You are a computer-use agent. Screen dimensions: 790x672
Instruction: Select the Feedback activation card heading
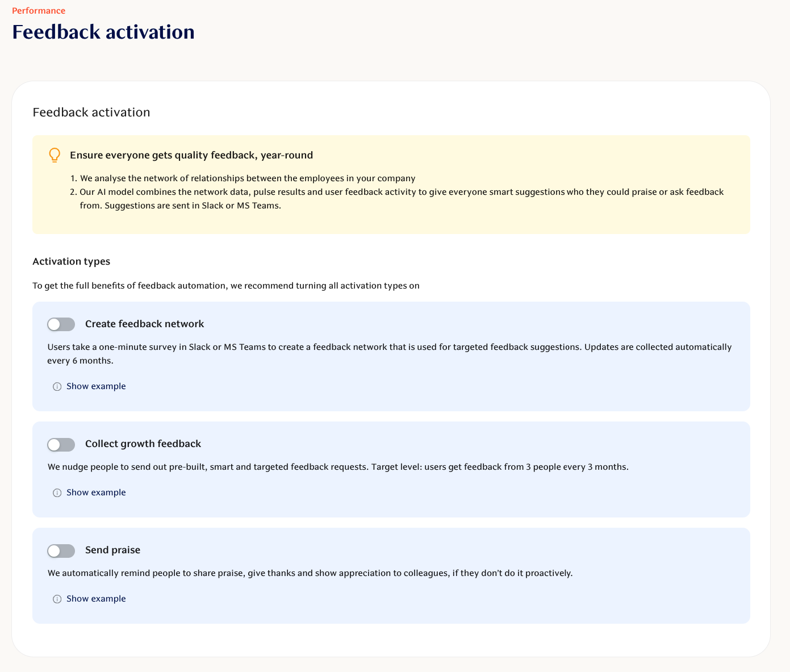click(91, 112)
